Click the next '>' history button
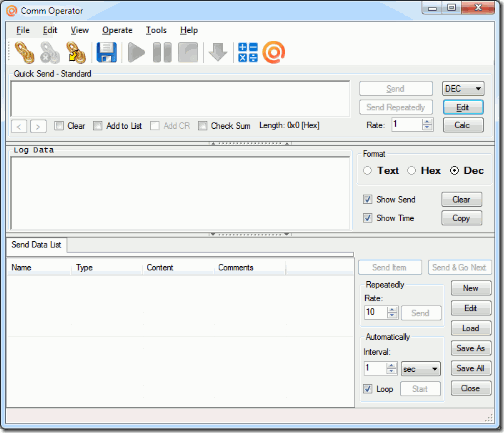This screenshot has height=433, width=504. 38,126
